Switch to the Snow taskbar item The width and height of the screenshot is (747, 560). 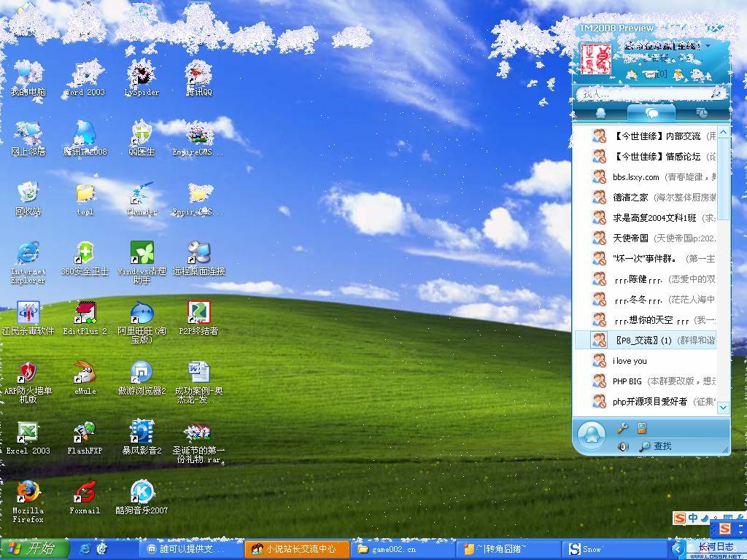(x=614, y=549)
